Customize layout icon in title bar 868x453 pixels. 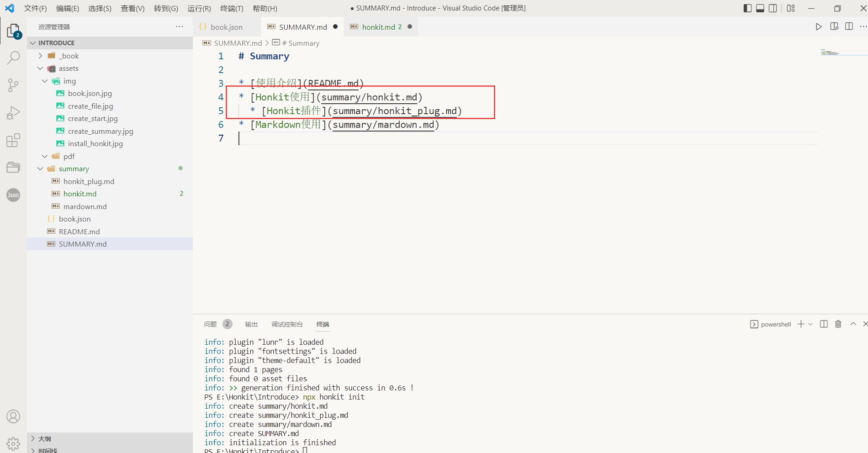[x=791, y=8]
